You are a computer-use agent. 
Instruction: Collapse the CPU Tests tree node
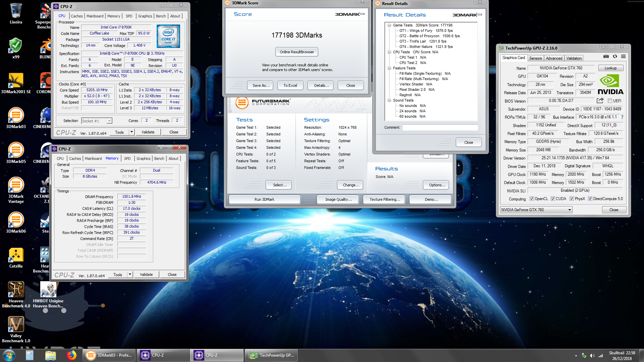389,52
